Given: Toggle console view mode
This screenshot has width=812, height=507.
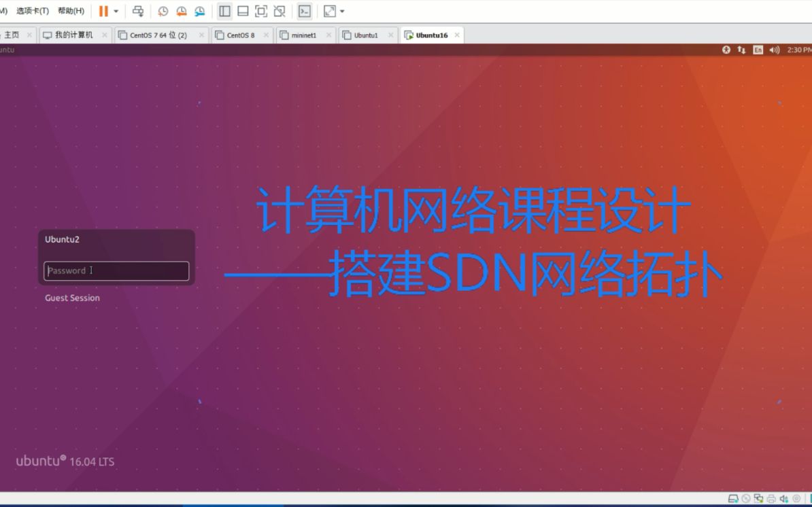Looking at the screenshot, I should (x=304, y=12).
